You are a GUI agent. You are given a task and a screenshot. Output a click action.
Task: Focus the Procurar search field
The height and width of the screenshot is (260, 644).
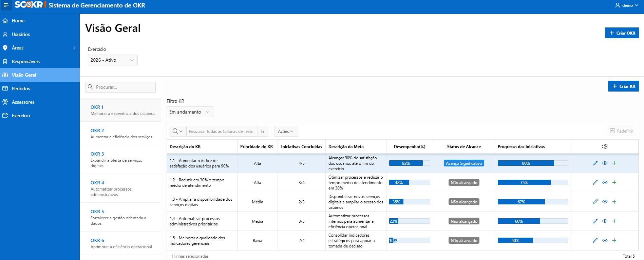[120, 87]
